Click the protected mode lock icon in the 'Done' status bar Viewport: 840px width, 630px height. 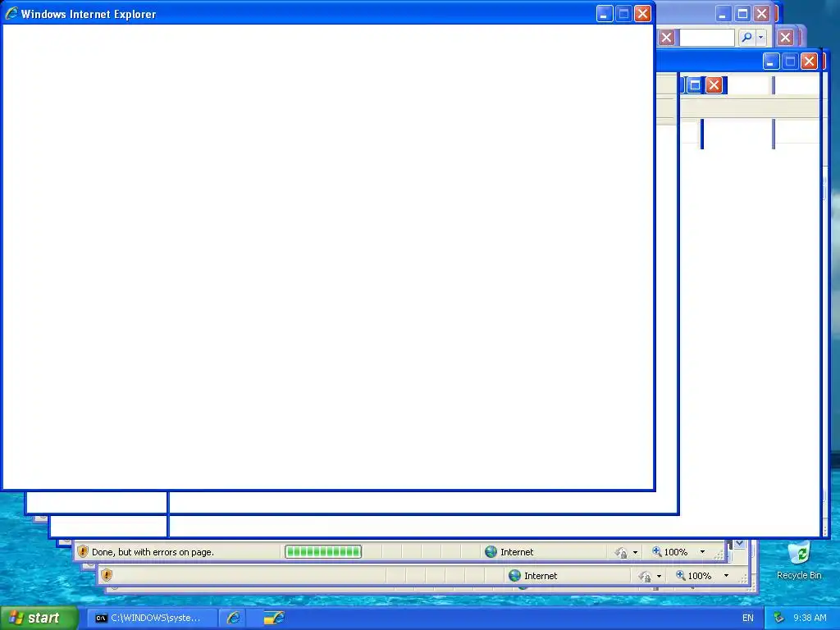click(621, 552)
